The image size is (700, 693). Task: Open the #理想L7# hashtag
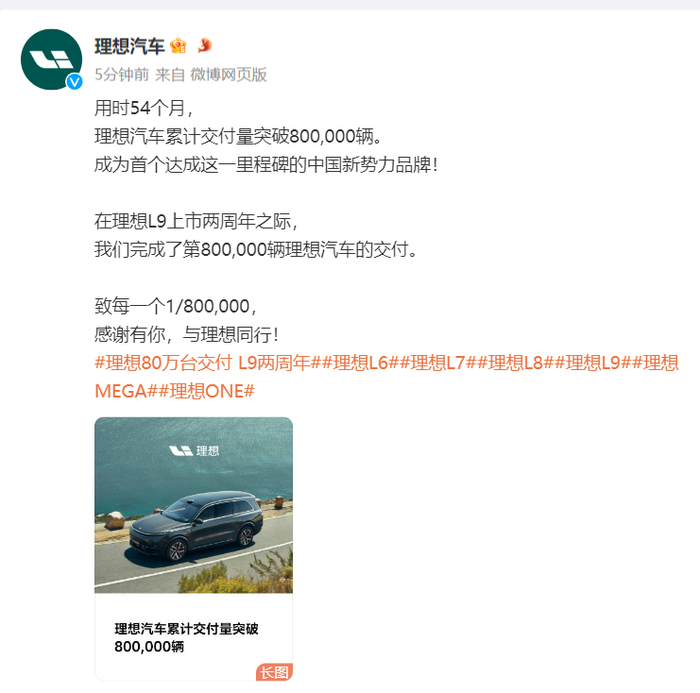click(438, 363)
